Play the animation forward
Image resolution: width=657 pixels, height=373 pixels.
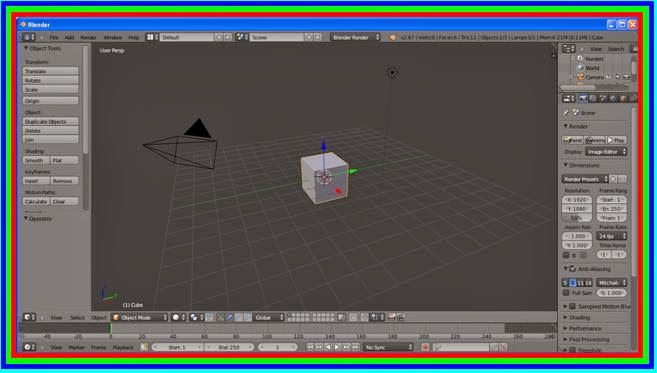point(337,347)
